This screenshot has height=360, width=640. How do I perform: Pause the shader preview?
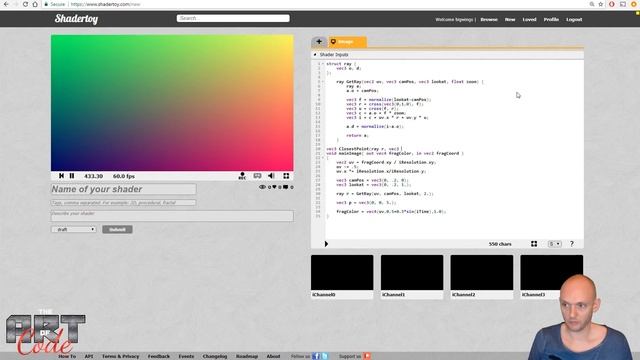tap(72, 176)
